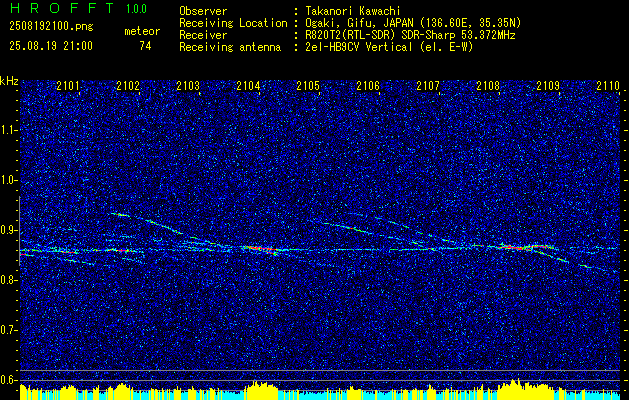This screenshot has height=400, width=629.
Task: Click the Receiver label
Action: (x=203, y=35)
